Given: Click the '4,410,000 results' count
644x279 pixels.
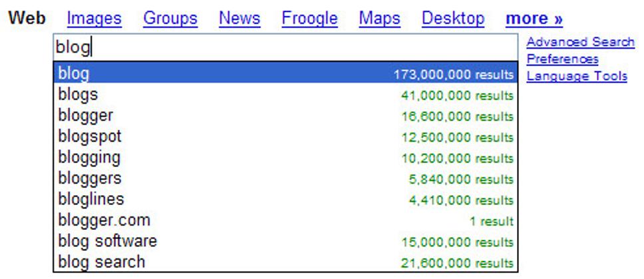Looking at the screenshot, I should click(x=461, y=201).
